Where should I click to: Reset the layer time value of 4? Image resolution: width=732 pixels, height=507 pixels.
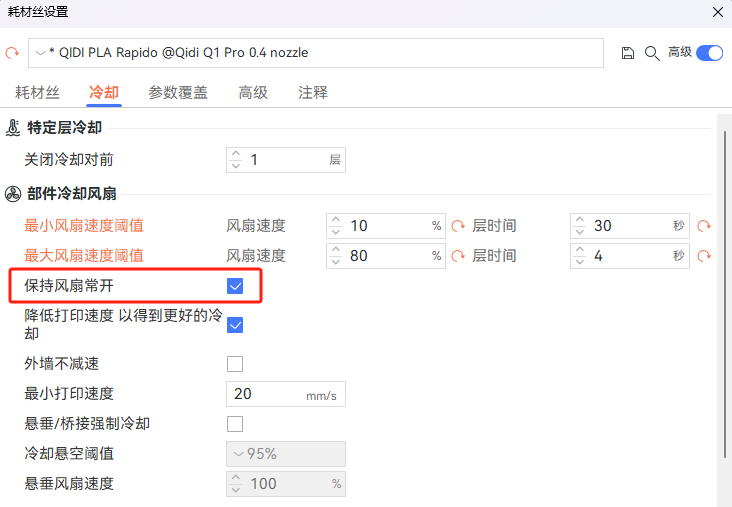point(703,256)
